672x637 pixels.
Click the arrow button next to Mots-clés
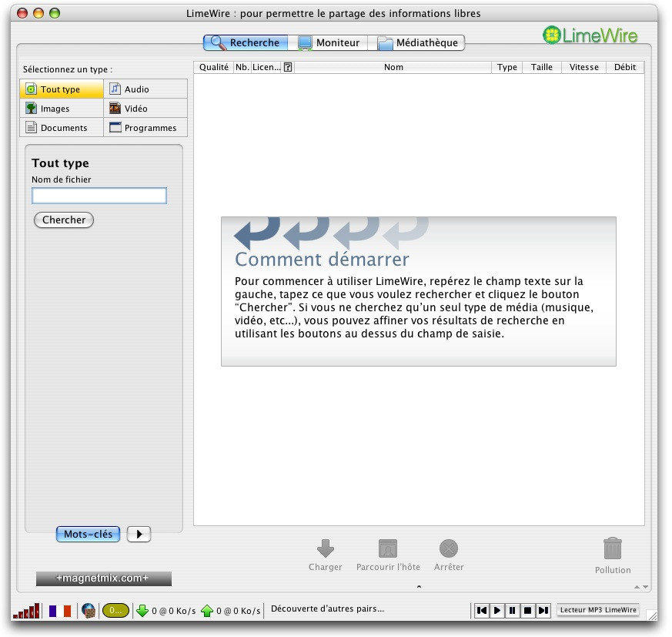[139, 534]
